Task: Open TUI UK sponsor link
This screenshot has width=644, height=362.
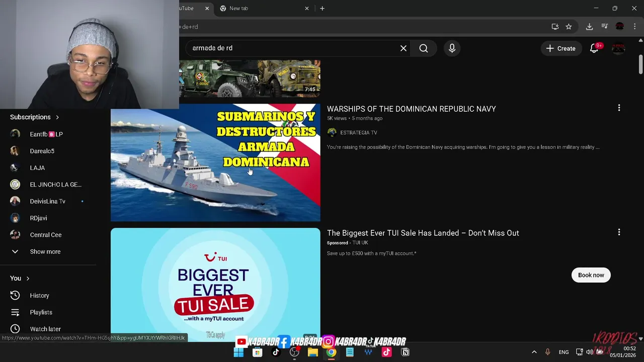Action: pyautogui.click(x=360, y=243)
